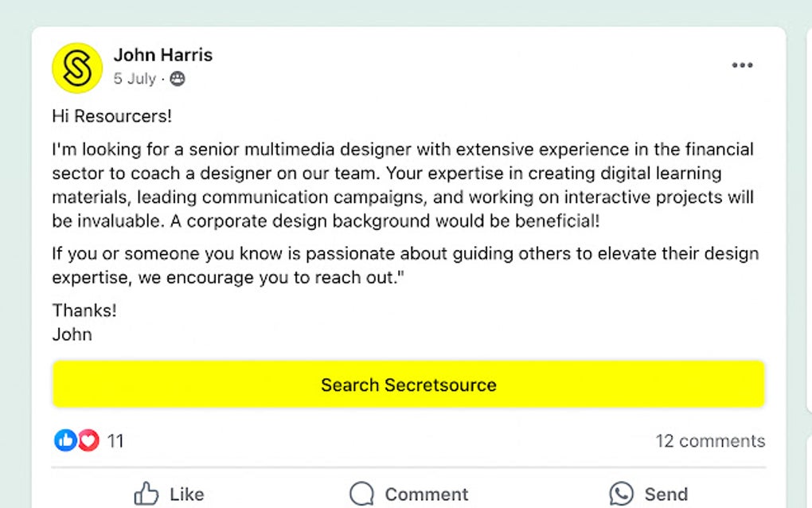The height and width of the screenshot is (508, 812).
Task: Click the WhatsApp Send icon
Action: (x=622, y=494)
